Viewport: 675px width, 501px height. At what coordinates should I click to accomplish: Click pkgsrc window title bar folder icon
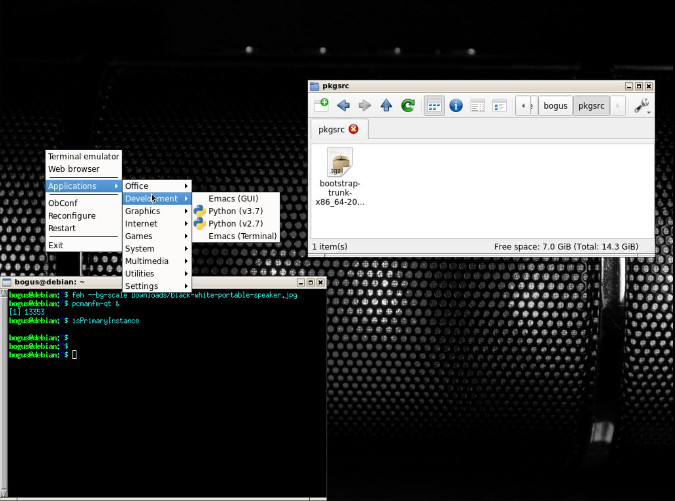(315, 86)
